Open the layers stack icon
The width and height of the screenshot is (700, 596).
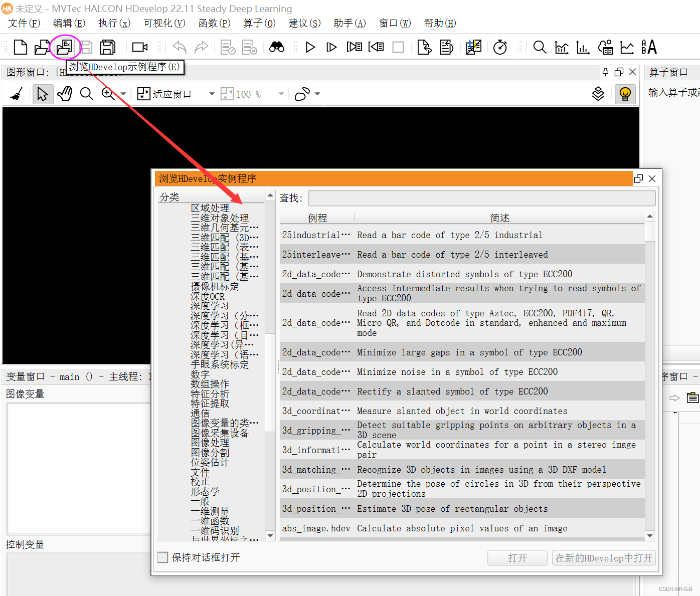tap(598, 94)
